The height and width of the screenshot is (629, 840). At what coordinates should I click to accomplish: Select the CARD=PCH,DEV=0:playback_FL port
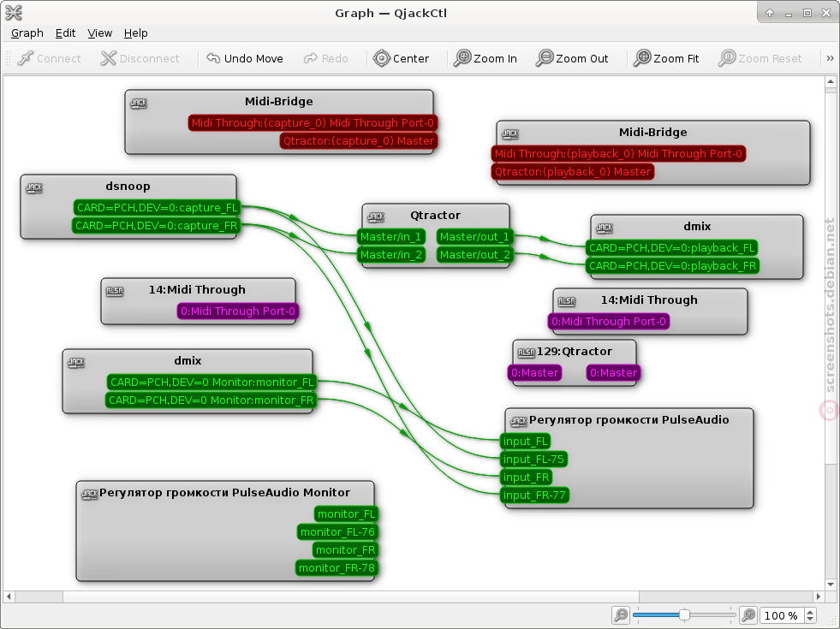672,248
